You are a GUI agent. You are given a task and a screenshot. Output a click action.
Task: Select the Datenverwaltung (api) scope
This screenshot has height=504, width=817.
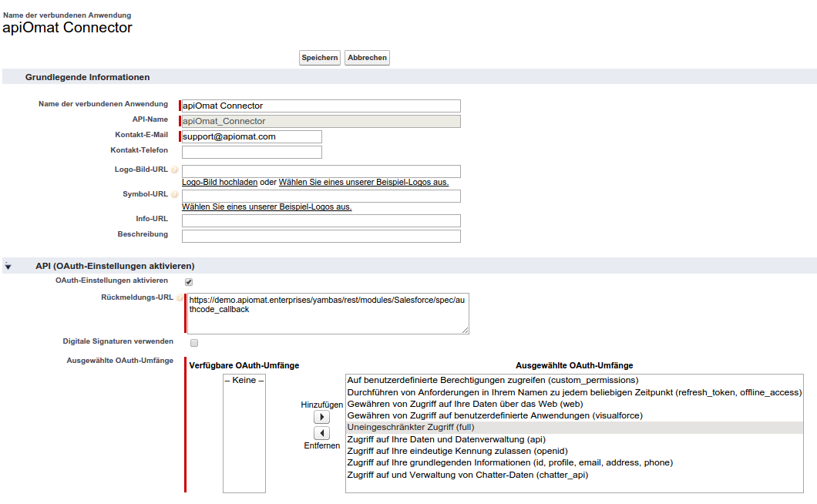tap(574, 439)
